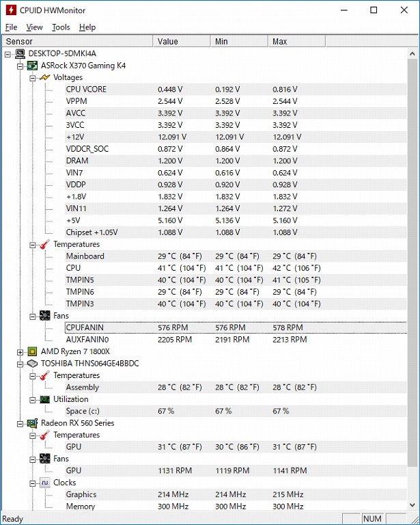Click the ASRock motherboard icon
420x525 pixels.
(x=32, y=66)
